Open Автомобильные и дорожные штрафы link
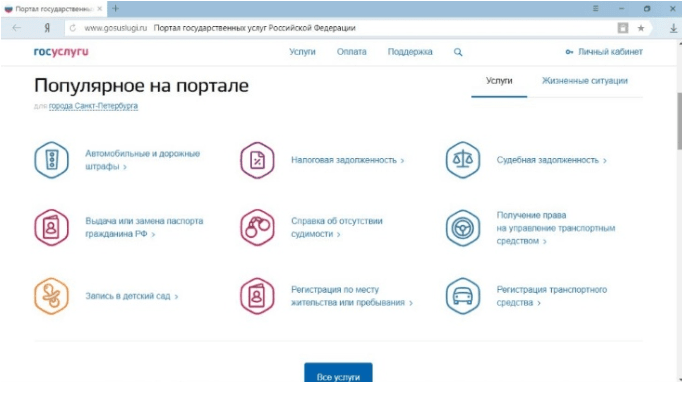The width and height of the screenshot is (687, 393). [142, 160]
